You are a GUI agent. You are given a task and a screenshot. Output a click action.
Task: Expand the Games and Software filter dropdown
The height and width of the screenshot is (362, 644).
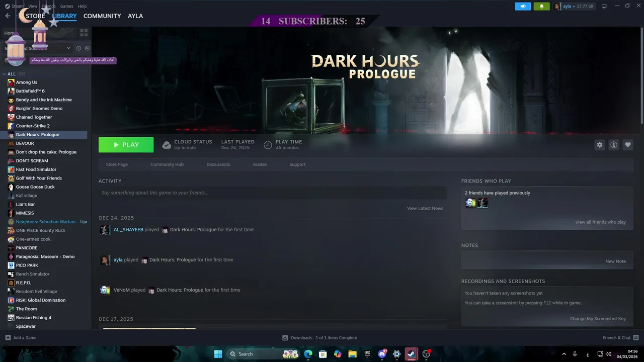point(68,48)
